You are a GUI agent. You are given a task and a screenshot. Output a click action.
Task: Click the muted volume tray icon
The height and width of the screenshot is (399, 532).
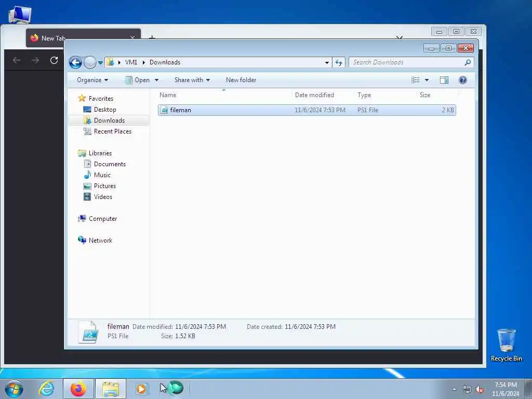tap(480, 390)
